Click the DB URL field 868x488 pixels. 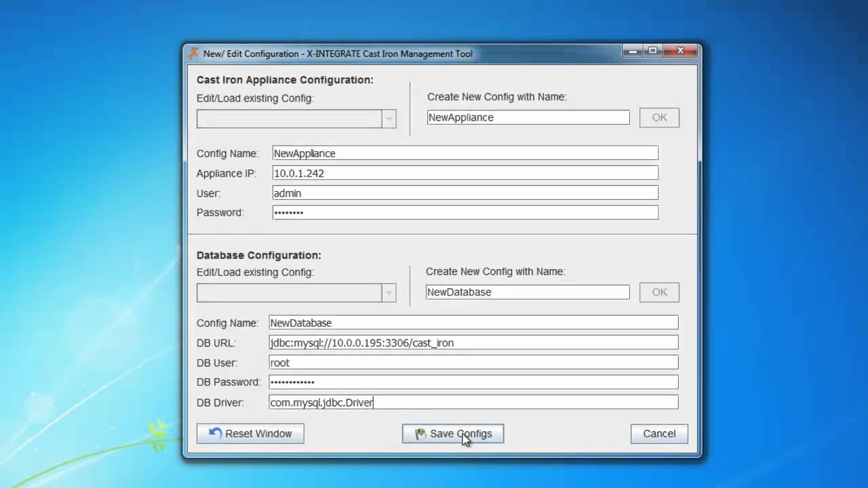pos(473,342)
